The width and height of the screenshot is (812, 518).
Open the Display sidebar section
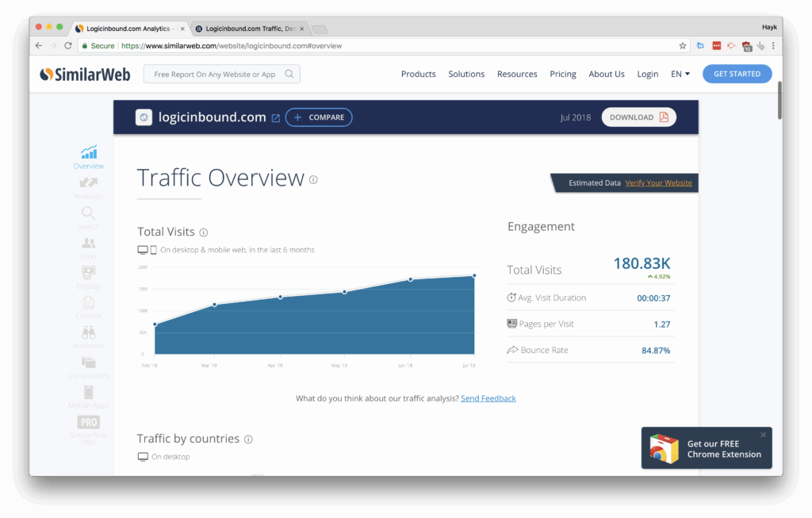(x=89, y=278)
